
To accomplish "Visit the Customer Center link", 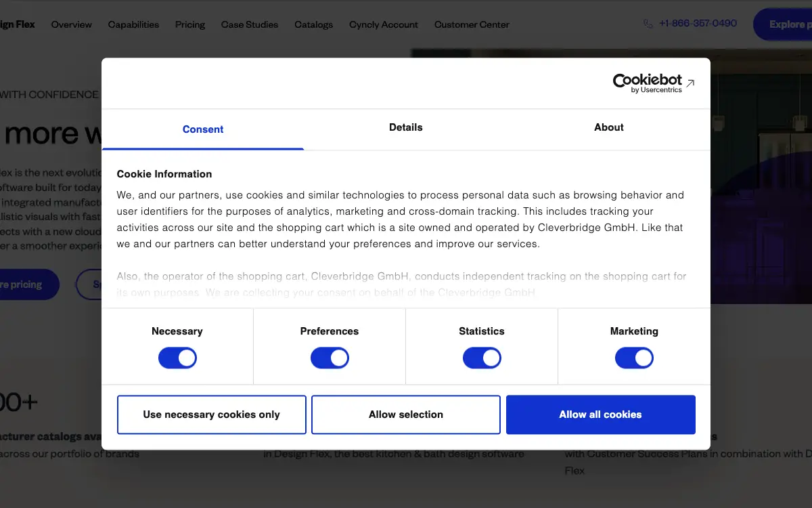I will pyautogui.click(x=472, y=24).
